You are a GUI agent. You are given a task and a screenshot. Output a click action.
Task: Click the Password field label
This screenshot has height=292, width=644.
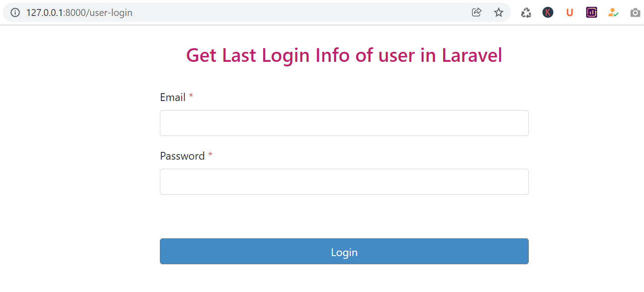point(182,156)
